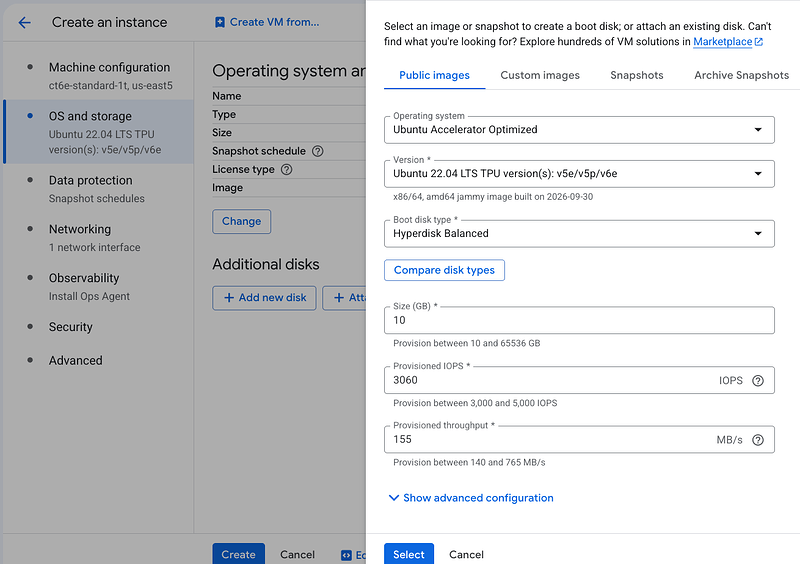The height and width of the screenshot is (564, 800).
Task: Click the 'Additional disks' heading
Action: [x=266, y=264]
